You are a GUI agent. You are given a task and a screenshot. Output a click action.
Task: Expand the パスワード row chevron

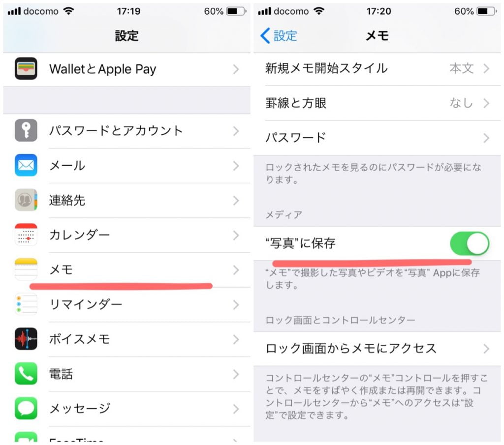[x=486, y=138]
